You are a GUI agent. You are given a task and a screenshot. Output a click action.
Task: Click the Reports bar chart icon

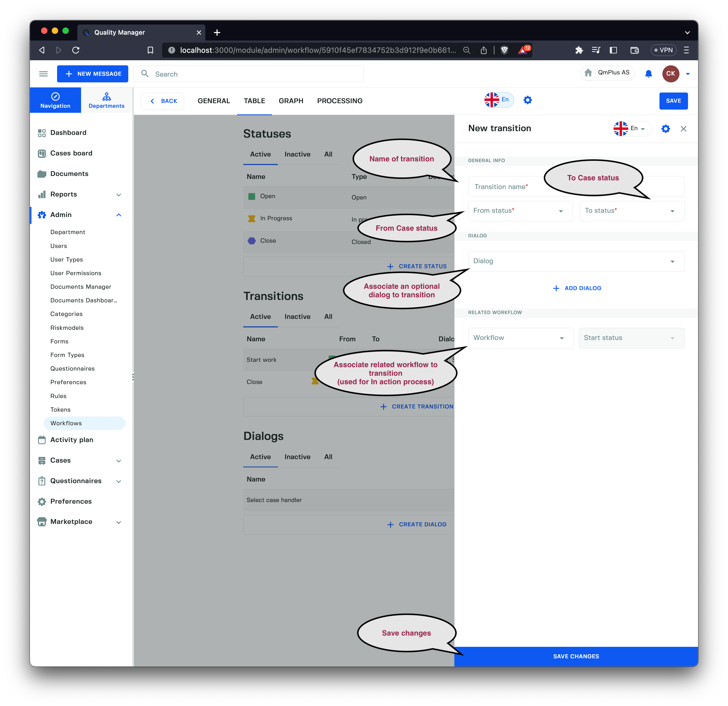point(42,194)
